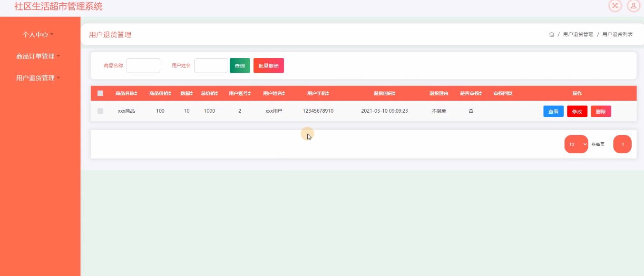The width and height of the screenshot is (644, 276).
Task: Sort the table by 用户手机 column
Action: tap(318, 93)
